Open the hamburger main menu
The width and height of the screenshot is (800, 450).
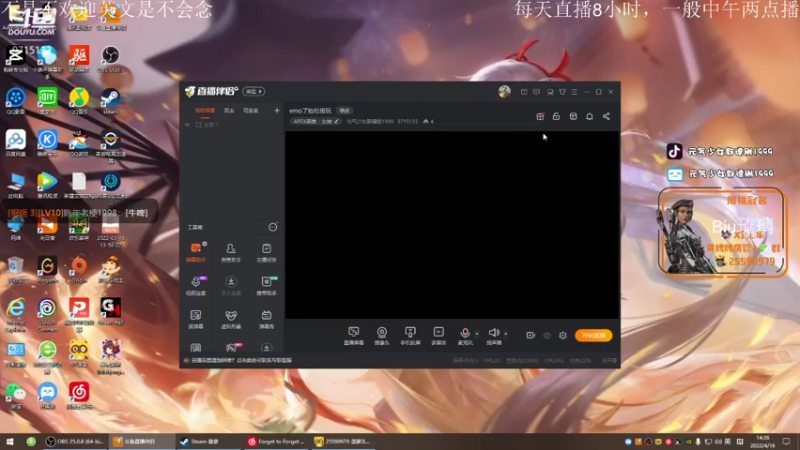click(x=574, y=92)
